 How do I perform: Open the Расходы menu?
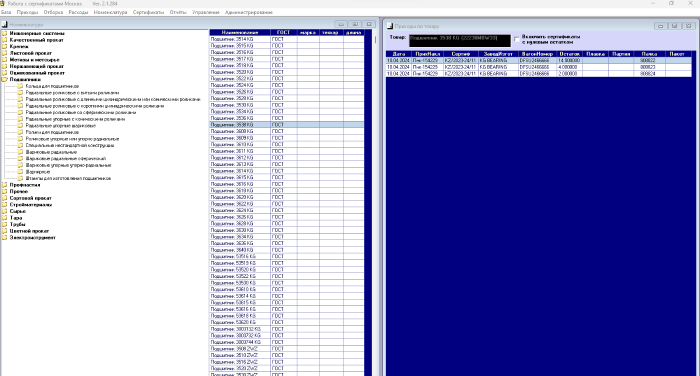[78, 12]
